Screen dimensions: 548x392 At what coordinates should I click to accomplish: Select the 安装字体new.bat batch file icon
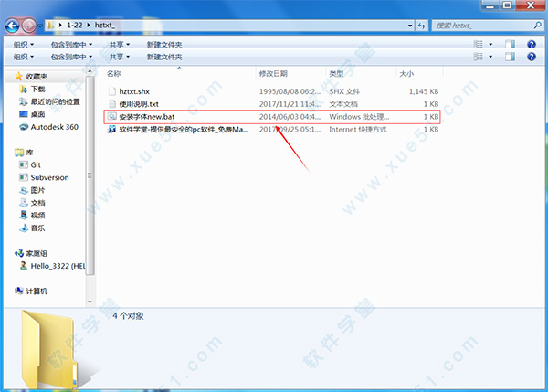click(x=111, y=116)
